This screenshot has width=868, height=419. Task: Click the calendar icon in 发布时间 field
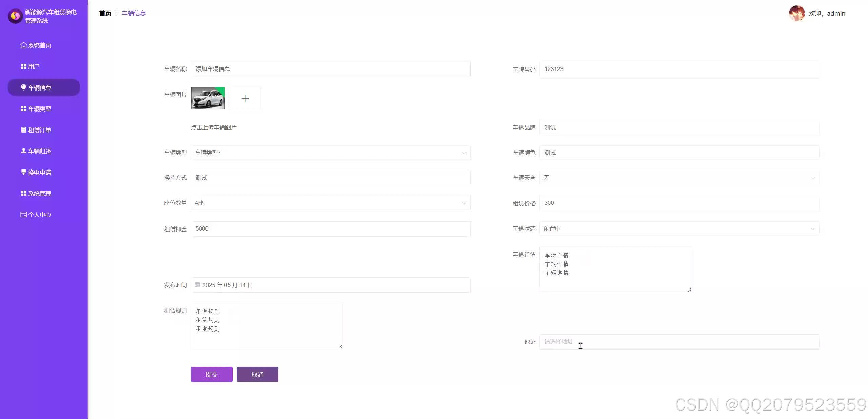tap(197, 285)
